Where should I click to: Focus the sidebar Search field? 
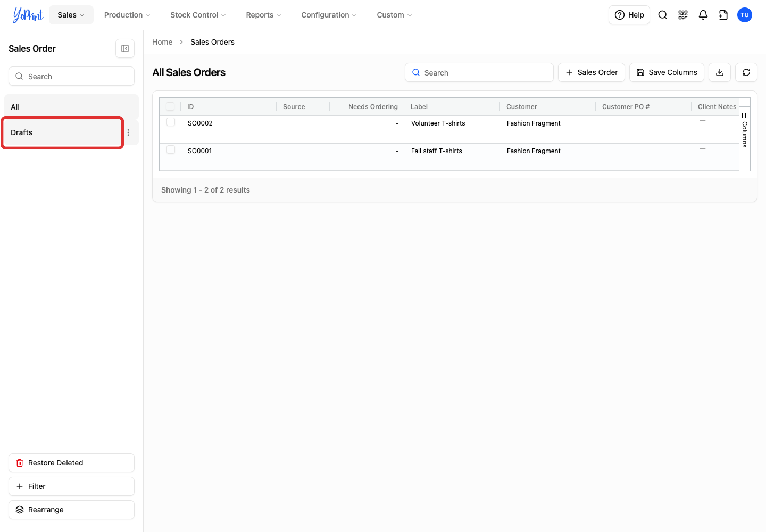point(71,76)
